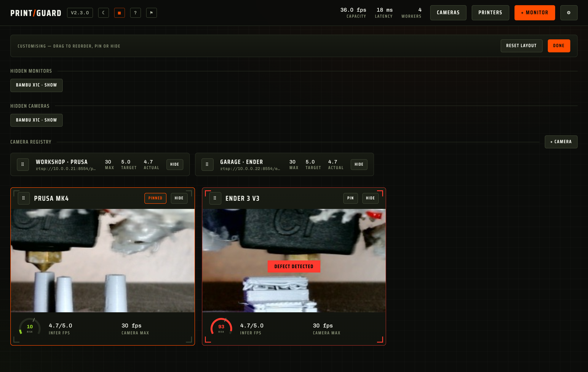Screen dimensions: 588x372
Task: Pin the Ender 3 V3 monitor
Action: (x=350, y=198)
